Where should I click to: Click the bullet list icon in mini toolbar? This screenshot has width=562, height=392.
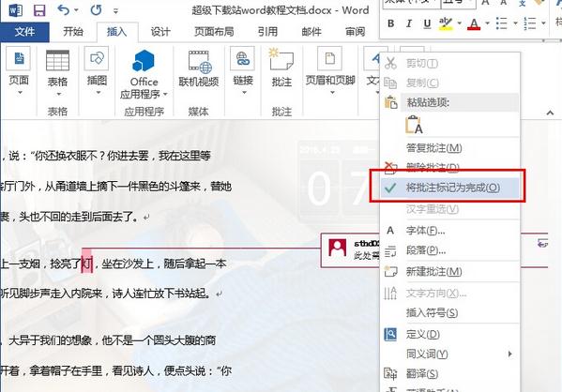pos(501,23)
